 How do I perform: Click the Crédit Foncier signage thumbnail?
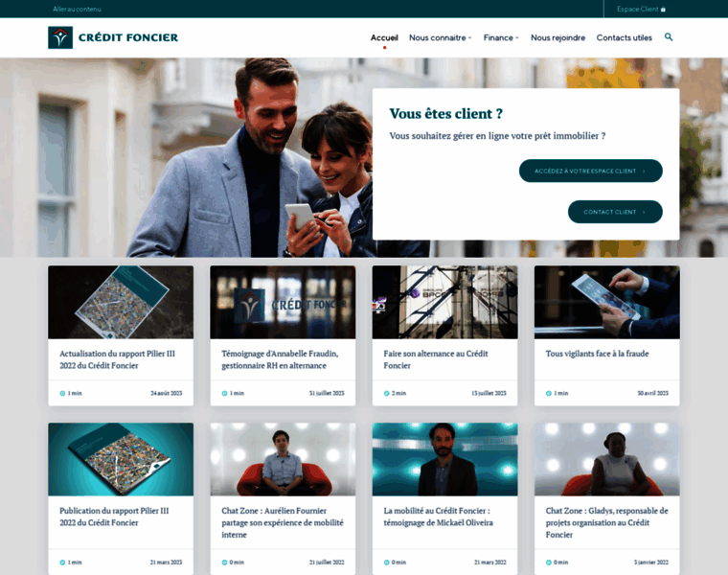283,302
